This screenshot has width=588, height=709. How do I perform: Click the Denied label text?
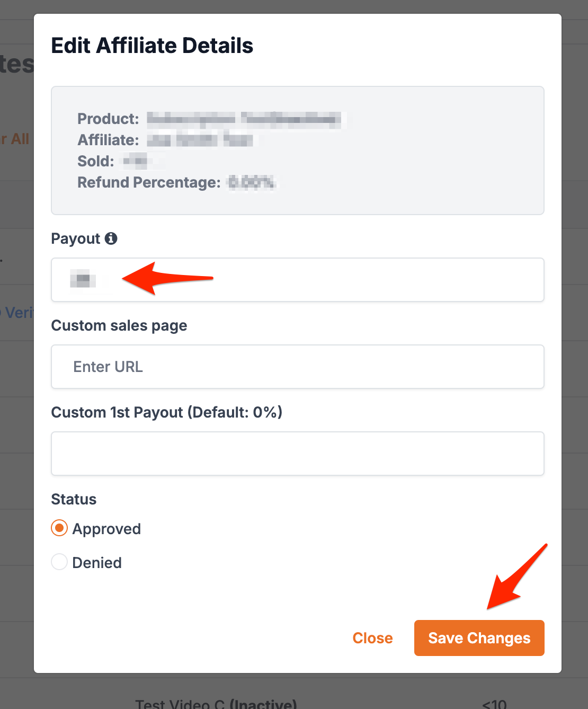(97, 563)
